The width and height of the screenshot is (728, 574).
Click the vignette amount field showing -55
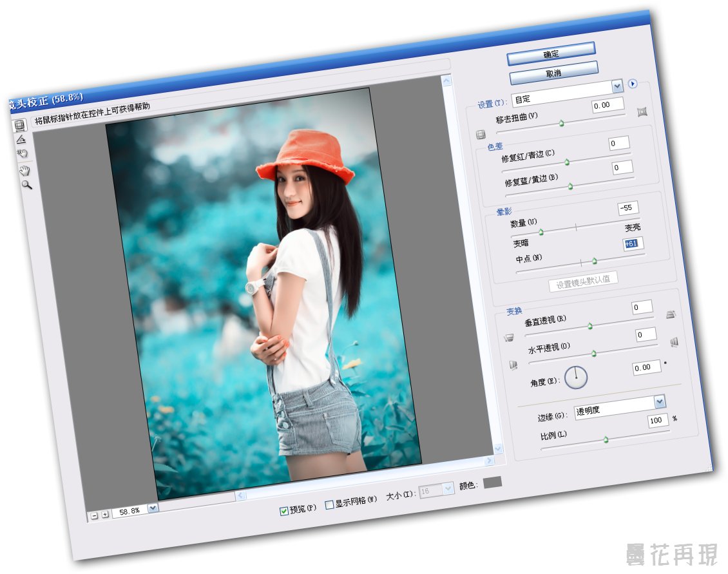[x=628, y=207]
